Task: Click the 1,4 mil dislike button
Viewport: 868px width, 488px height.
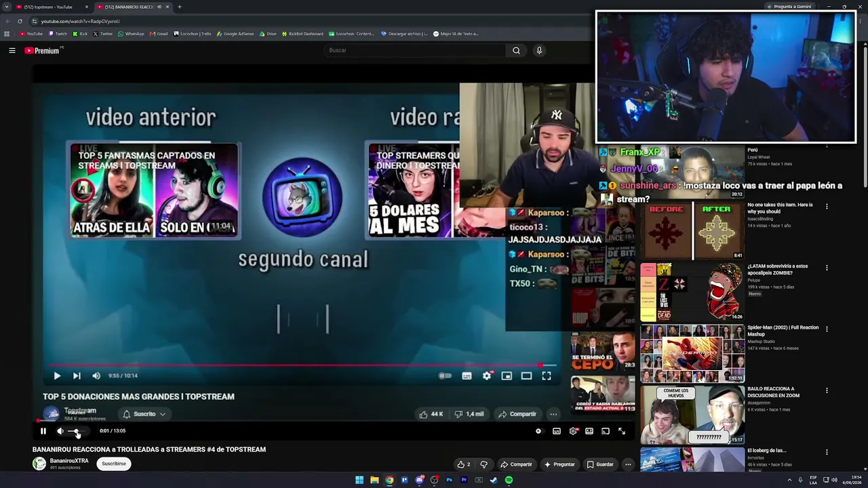Action: pyautogui.click(x=469, y=414)
